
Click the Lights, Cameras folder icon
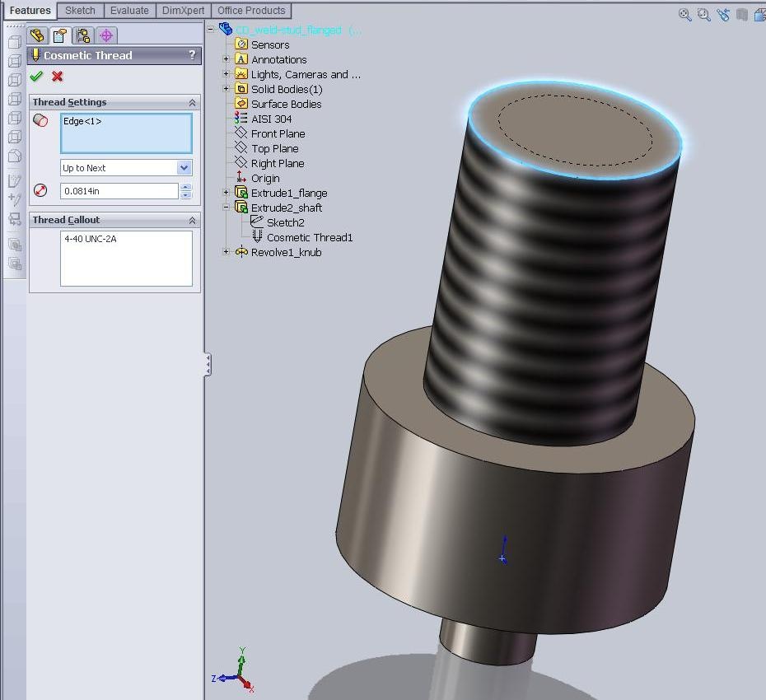[x=241, y=74]
